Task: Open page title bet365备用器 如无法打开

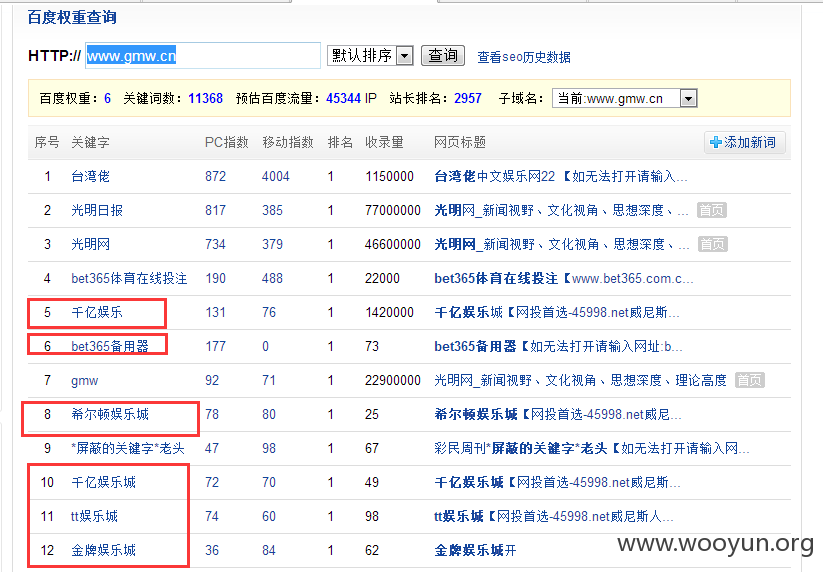Action: [558, 346]
